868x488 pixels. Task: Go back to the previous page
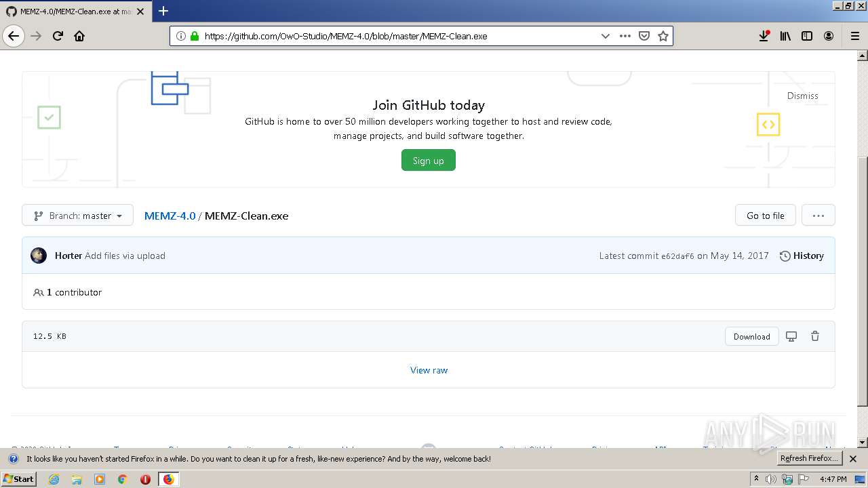[x=14, y=36]
